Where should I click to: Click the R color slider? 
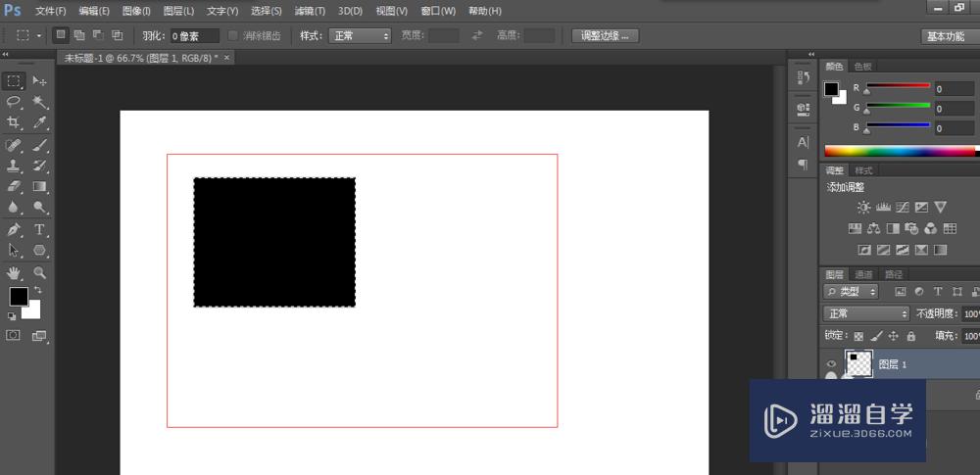[898, 86]
